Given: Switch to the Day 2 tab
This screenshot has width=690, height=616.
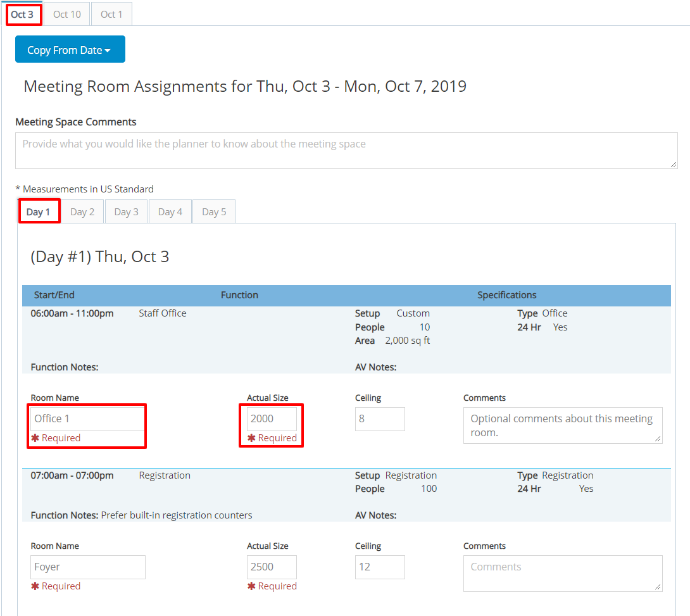Looking at the screenshot, I should coord(82,211).
